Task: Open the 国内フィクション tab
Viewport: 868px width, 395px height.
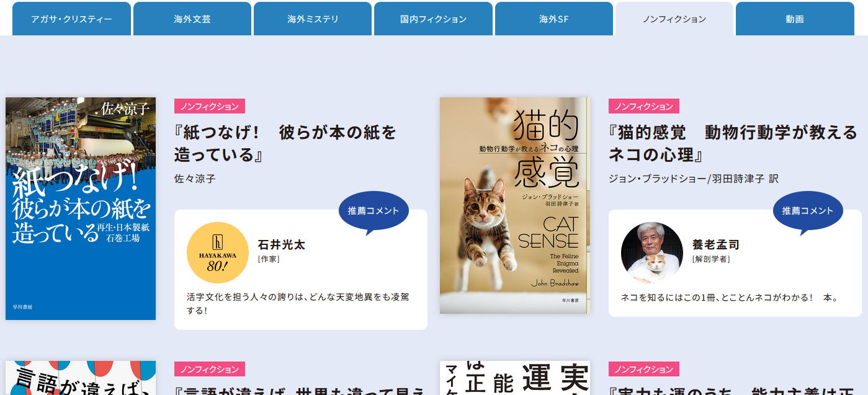Action: [x=433, y=19]
